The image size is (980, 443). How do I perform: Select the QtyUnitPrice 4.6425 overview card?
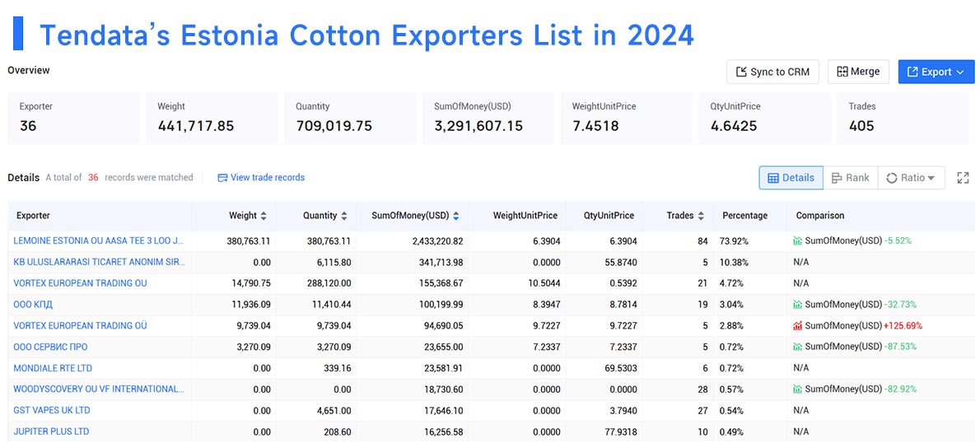(x=765, y=118)
